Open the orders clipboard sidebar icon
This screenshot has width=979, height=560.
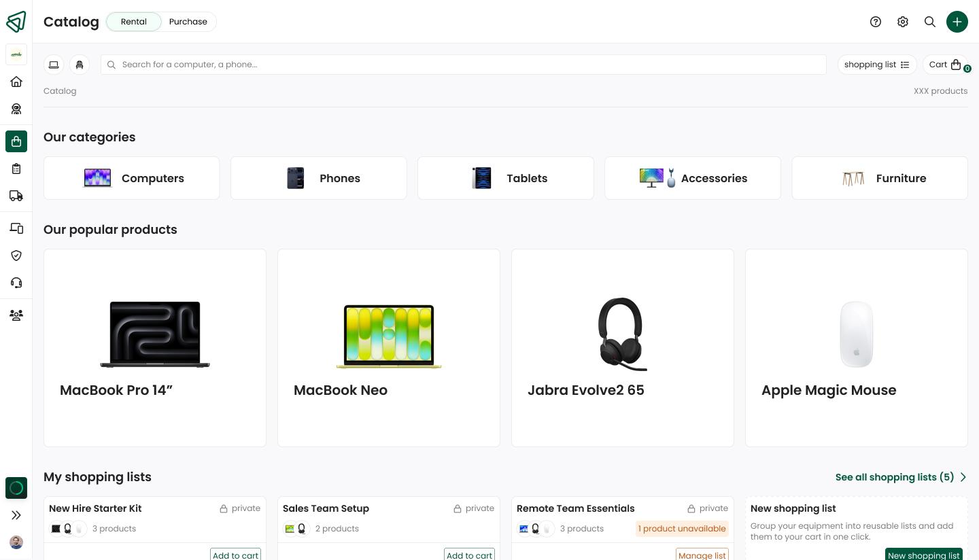pyautogui.click(x=16, y=169)
